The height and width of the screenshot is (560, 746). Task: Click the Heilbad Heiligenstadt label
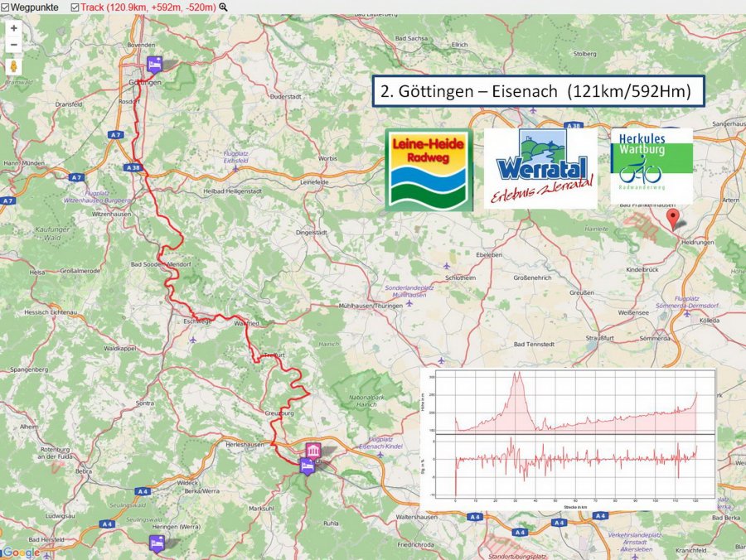pyautogui.click(x=233, y=191)
